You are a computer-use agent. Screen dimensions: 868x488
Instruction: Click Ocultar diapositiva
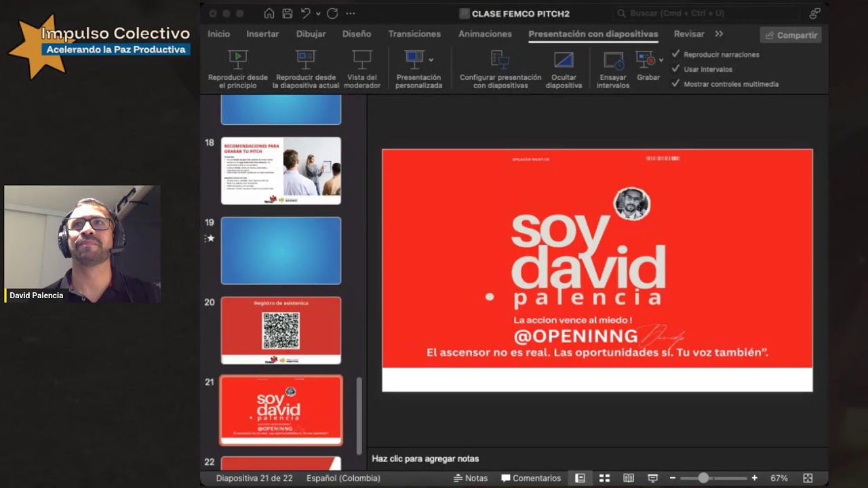click(564, 69)
